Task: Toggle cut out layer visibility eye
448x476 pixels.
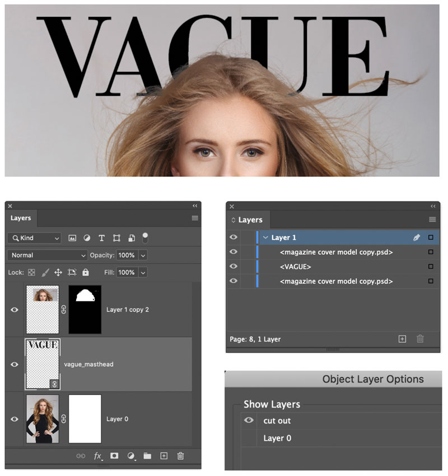Action: pos(249,420)
